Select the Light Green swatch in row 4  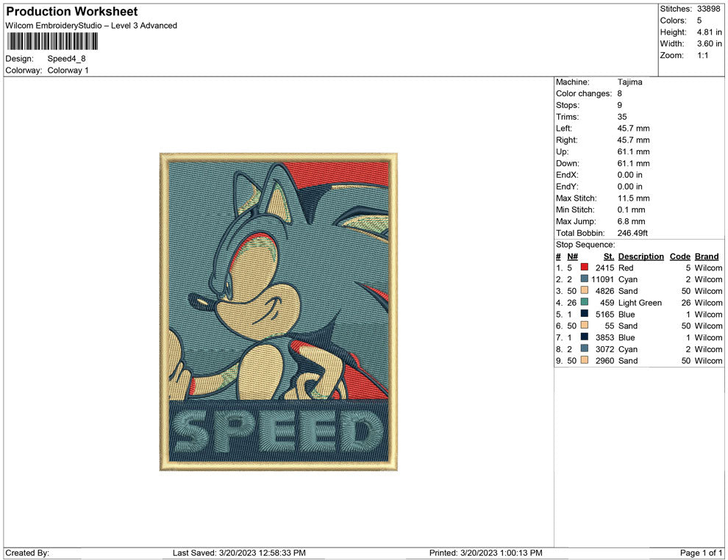584,303
